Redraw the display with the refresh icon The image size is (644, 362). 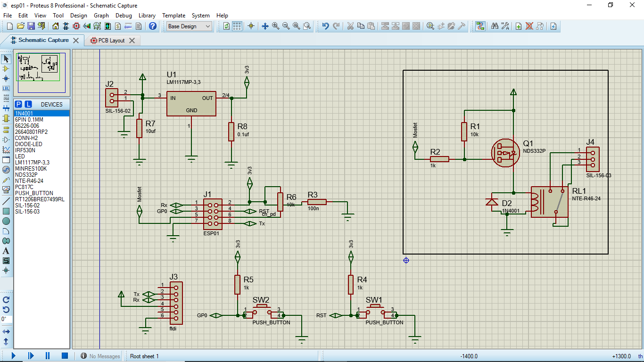click(x=227, y=26)
